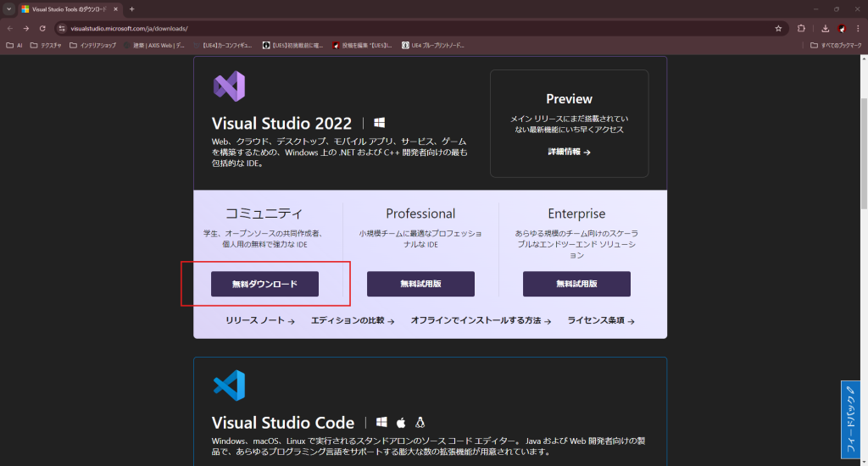This screenshot has height=466, width=868.
Task: Click the Windows icon beside Visual Studio Code
Action: click(x=381, y=422)
